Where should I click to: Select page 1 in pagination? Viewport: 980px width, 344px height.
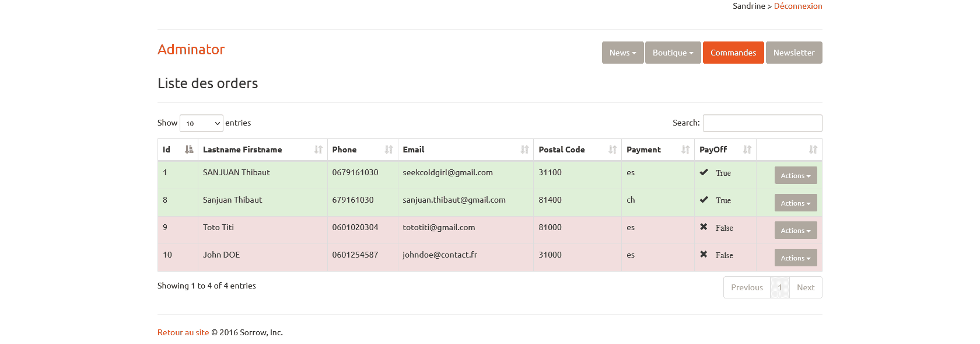tap(780, 287)
